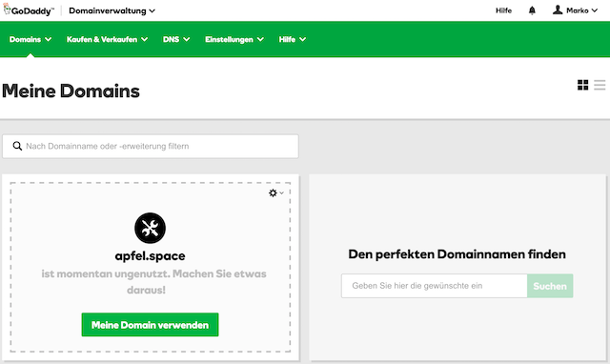
Task: Open the Hilfe menu in the green bar
Action: coord(293,39)
